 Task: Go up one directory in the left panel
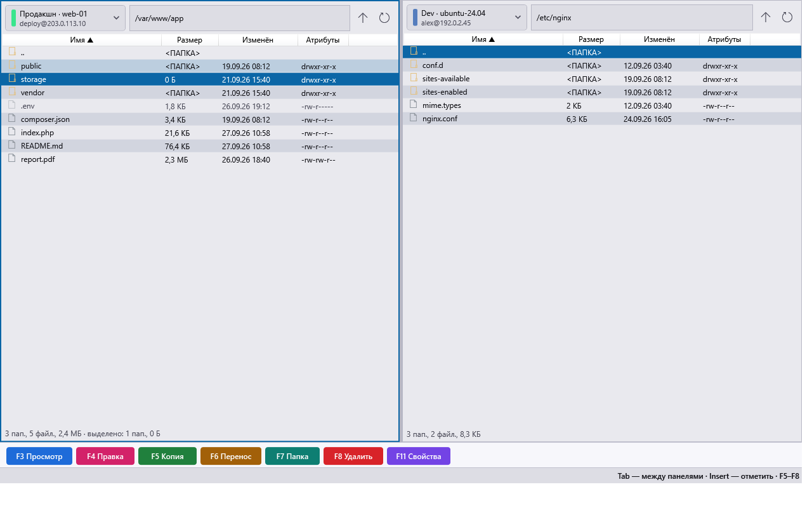pyautogui.click(x=363, y=18)
